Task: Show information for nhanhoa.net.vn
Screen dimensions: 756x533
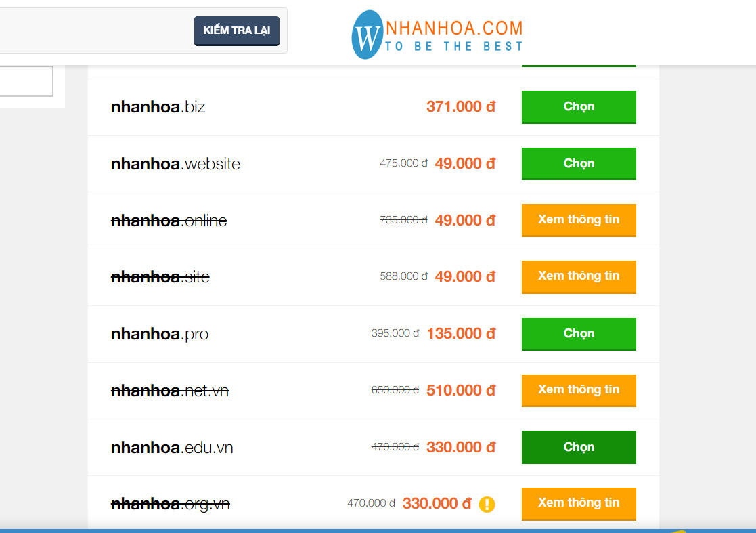Action: (579, 390)
